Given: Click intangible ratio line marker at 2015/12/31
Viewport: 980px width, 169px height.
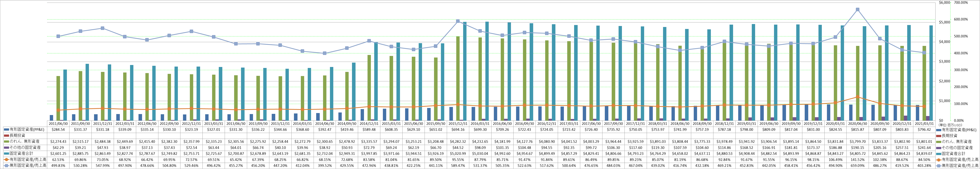Looking at the screenshot, I should pos(458,21).
